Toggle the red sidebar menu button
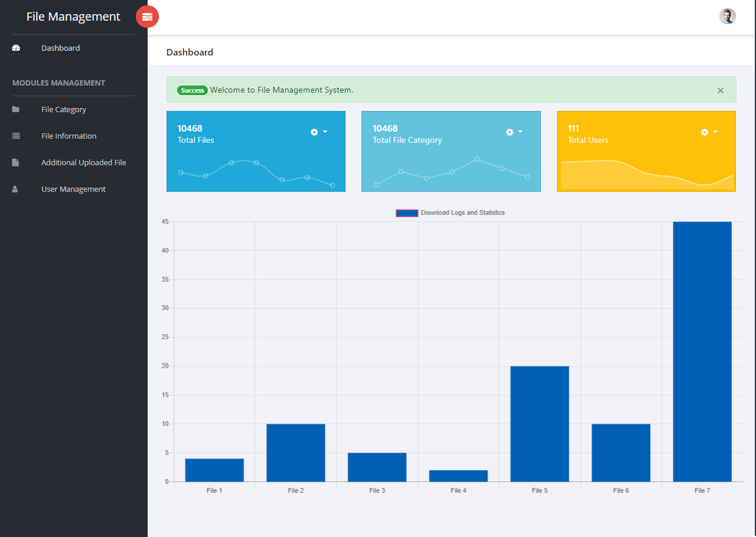The width and height of the screenshot is (756, 537). (147, 17)
